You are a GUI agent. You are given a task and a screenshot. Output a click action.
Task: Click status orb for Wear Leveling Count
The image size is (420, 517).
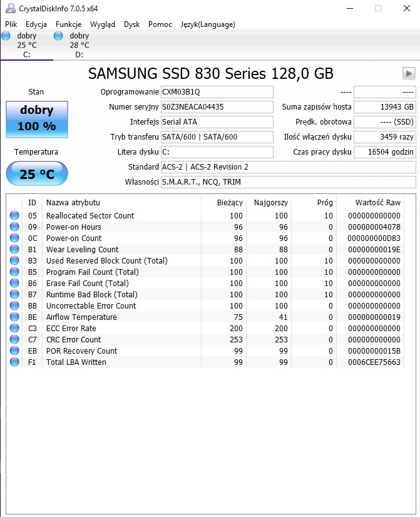point(14,249)
